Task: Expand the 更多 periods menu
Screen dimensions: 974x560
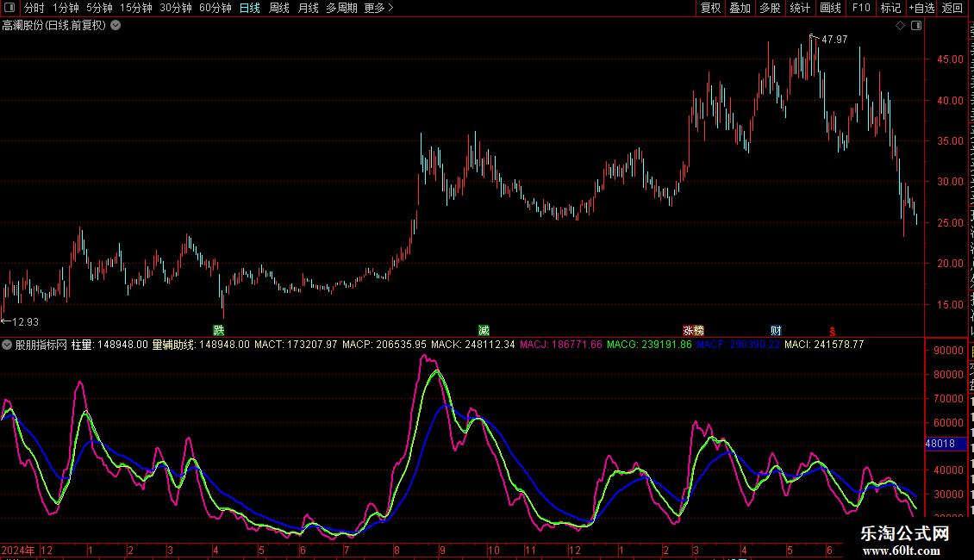Action: point(378,8)
